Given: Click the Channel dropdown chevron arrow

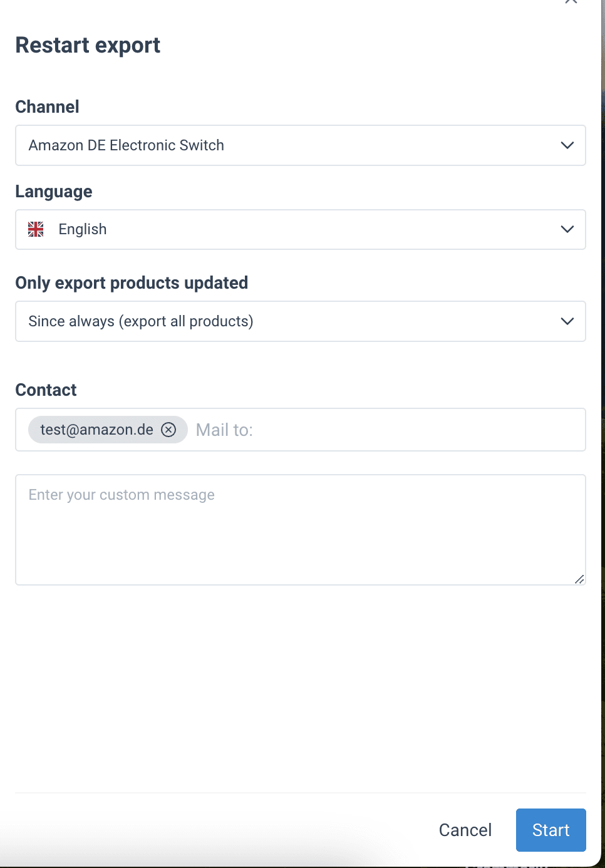Looking at the screenshot, I should (x=567, y=145).
